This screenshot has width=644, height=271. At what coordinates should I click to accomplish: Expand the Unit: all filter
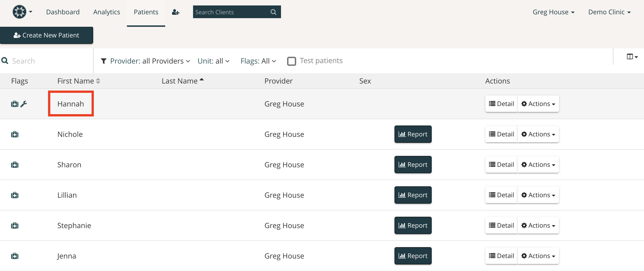tap(213, 61)
